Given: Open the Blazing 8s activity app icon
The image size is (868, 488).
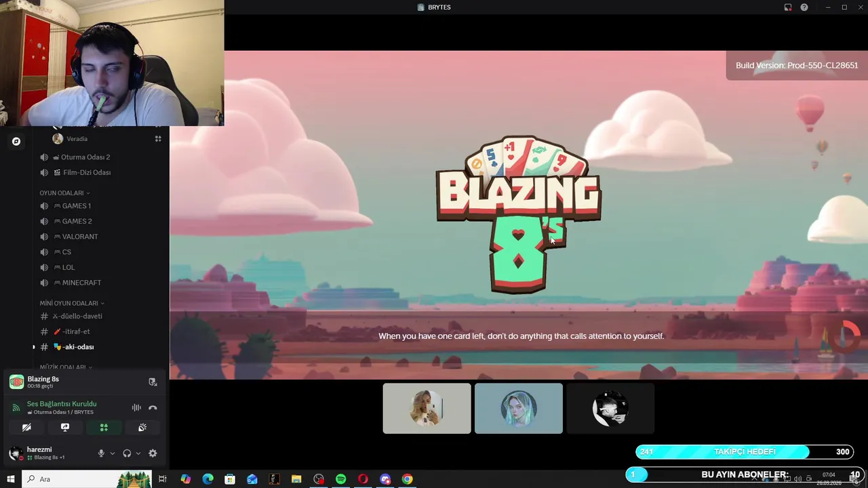Looking at the screenshot, I should (16, 382).
